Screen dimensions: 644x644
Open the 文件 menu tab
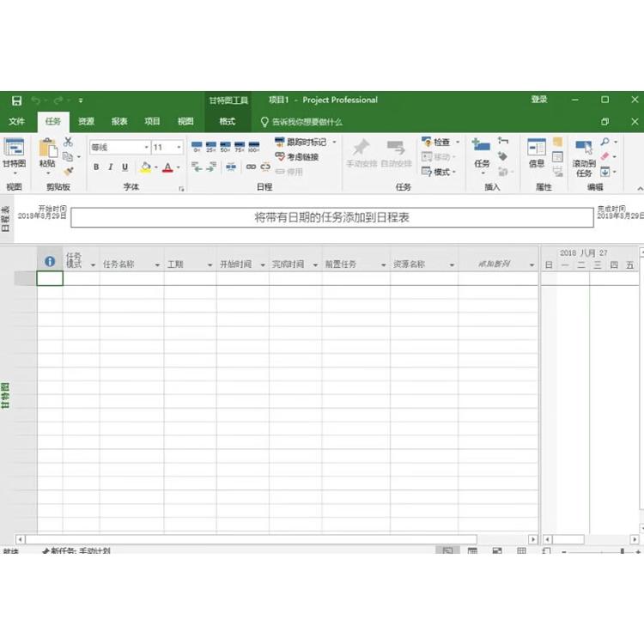17,122
